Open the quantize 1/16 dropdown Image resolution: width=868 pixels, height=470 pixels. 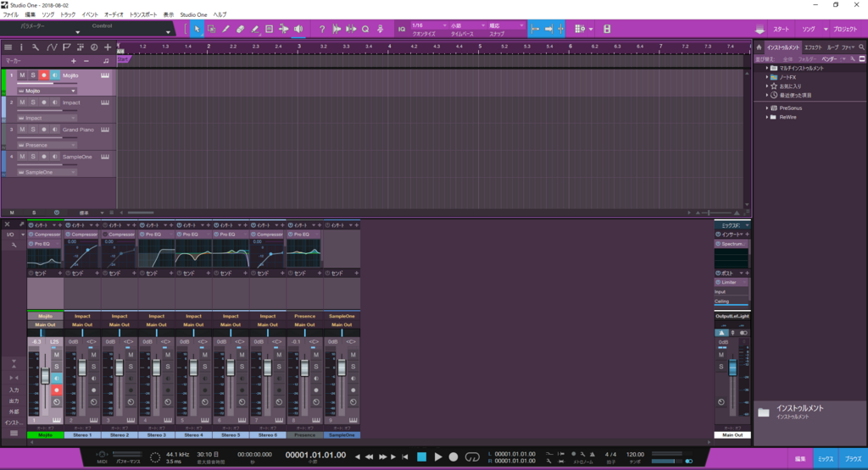tap(428, 25)
